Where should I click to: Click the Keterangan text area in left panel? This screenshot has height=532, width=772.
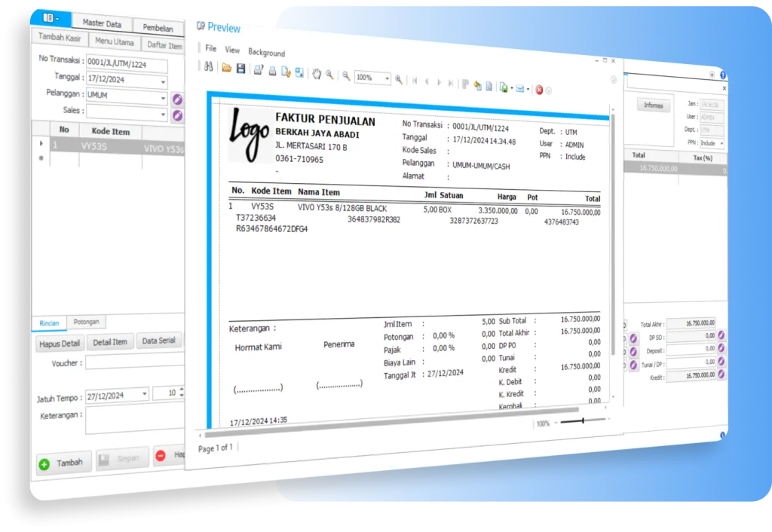pyautogui.click(x=135, y=420)
